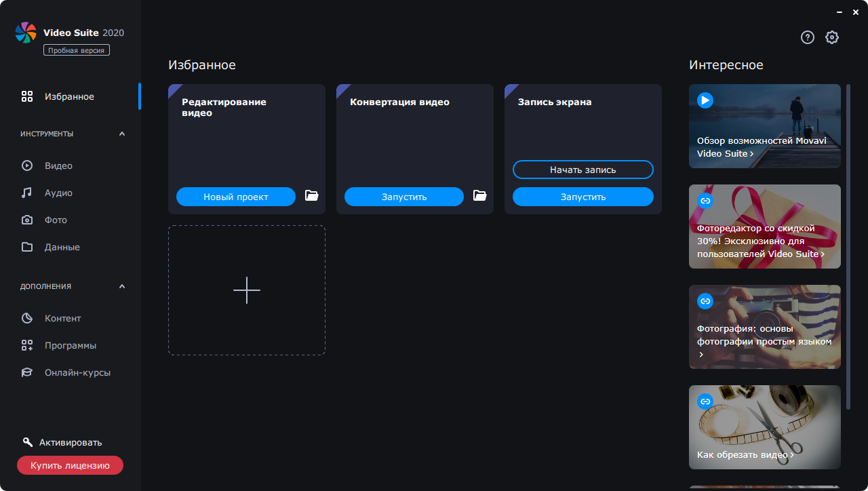Click the Конвертация видео card title
The image size is (868, 491).
pos(399,102)
